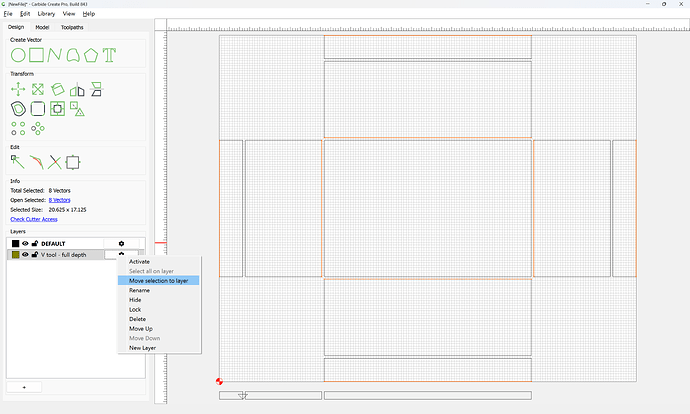Open the Linear array tool
This screenshot has width=690, height=414.
pyautogui.click(x=18, y=128)
